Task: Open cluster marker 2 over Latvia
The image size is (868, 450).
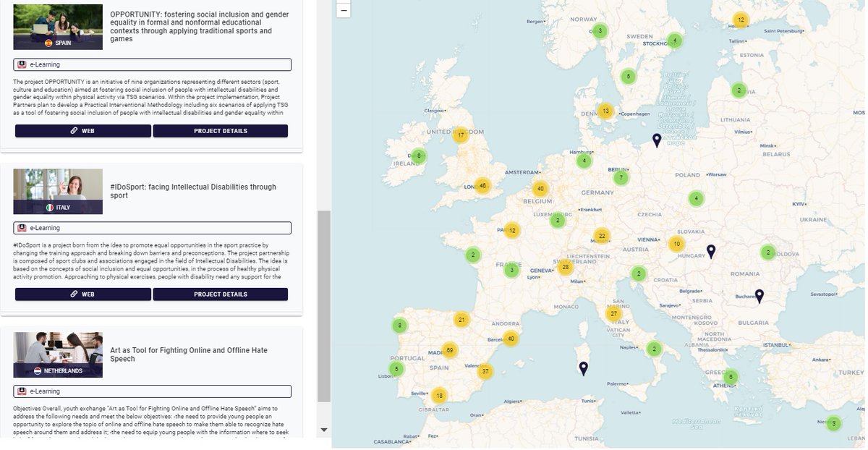Action: point(738,90)
